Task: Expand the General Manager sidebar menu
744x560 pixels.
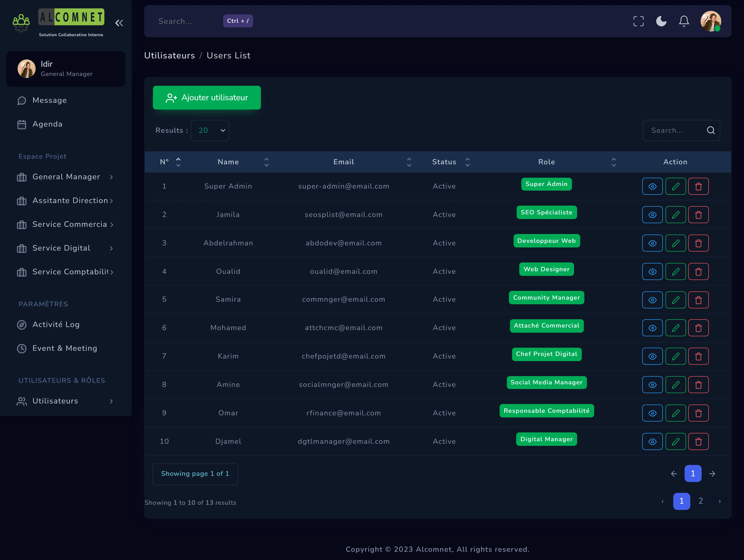Action: [x=66, y=177]
